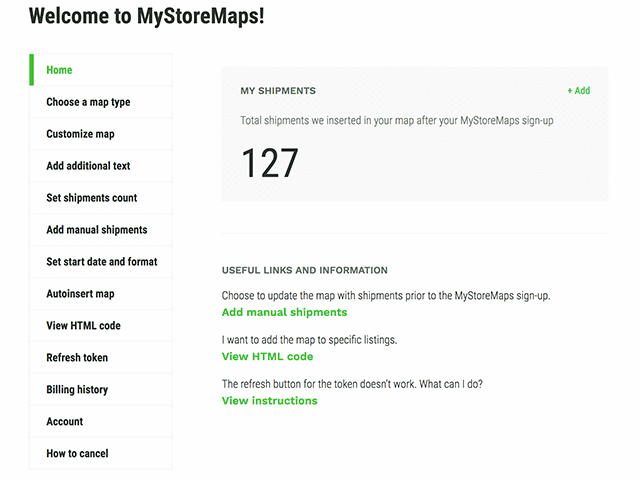The height and width of the screenshot is (480, 640).
Task: Open the Account sidebar item
Action: tap(65, 422)
